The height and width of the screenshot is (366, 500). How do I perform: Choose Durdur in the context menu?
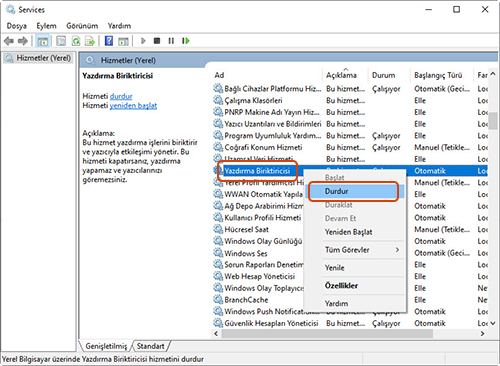pyautogui.click(x=355, y=191)
